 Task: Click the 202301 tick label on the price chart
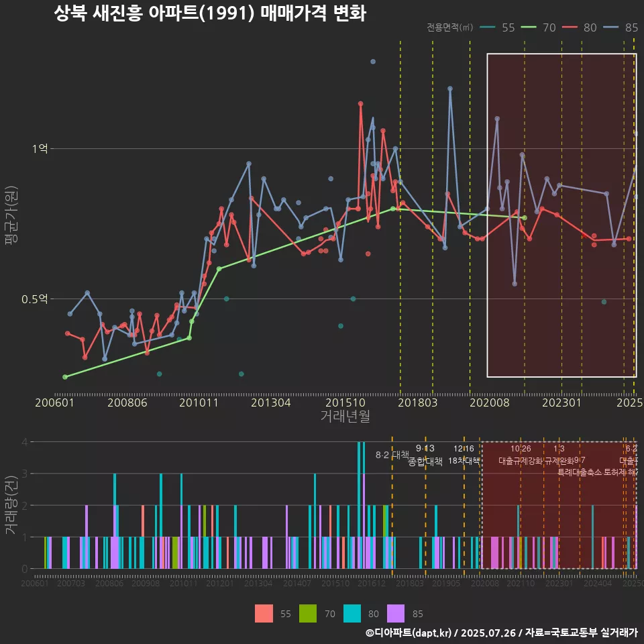[562, 402]
